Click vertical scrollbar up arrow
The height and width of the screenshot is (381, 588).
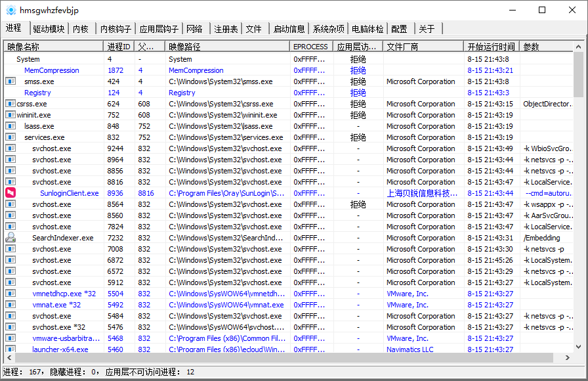(578, 47)
